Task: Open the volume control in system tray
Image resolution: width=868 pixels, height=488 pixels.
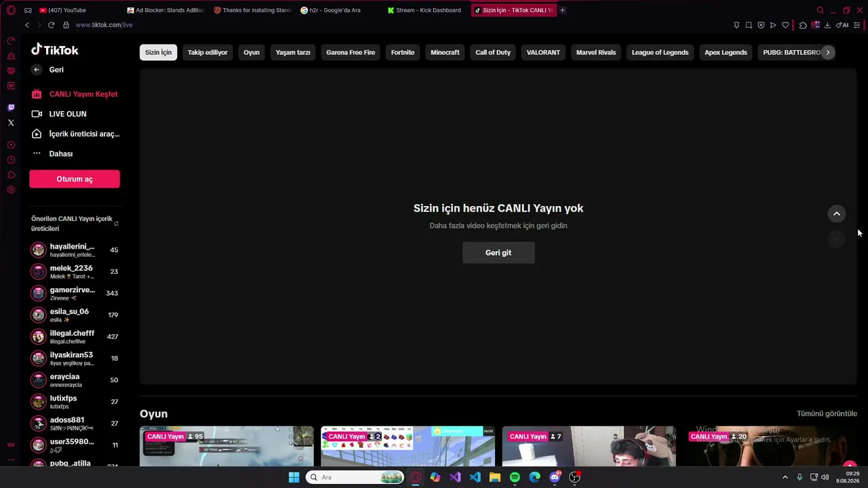Action: pos(825,477)
